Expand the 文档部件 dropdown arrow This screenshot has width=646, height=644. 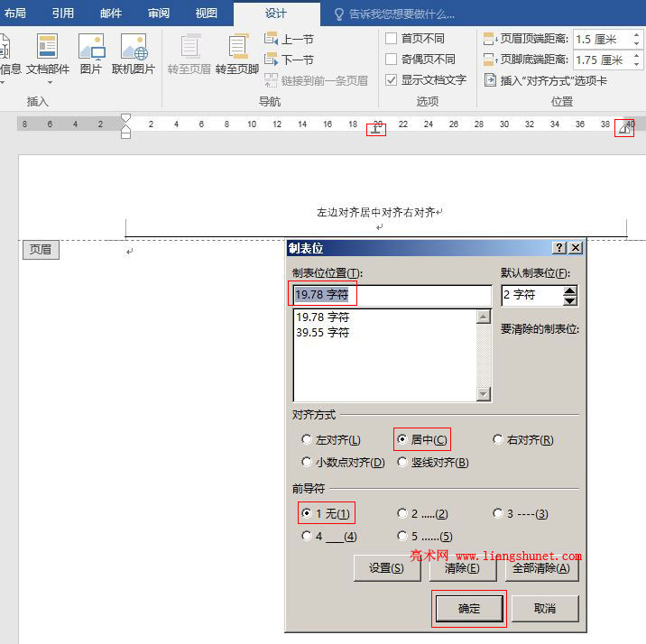[50, 82]
